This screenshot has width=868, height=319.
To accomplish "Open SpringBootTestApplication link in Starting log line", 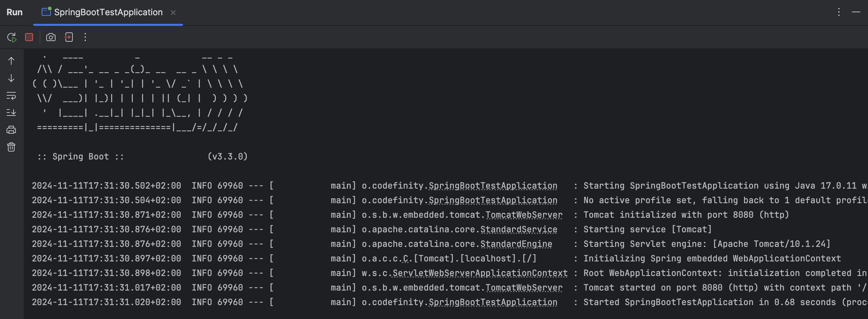I will pos(493,186).
